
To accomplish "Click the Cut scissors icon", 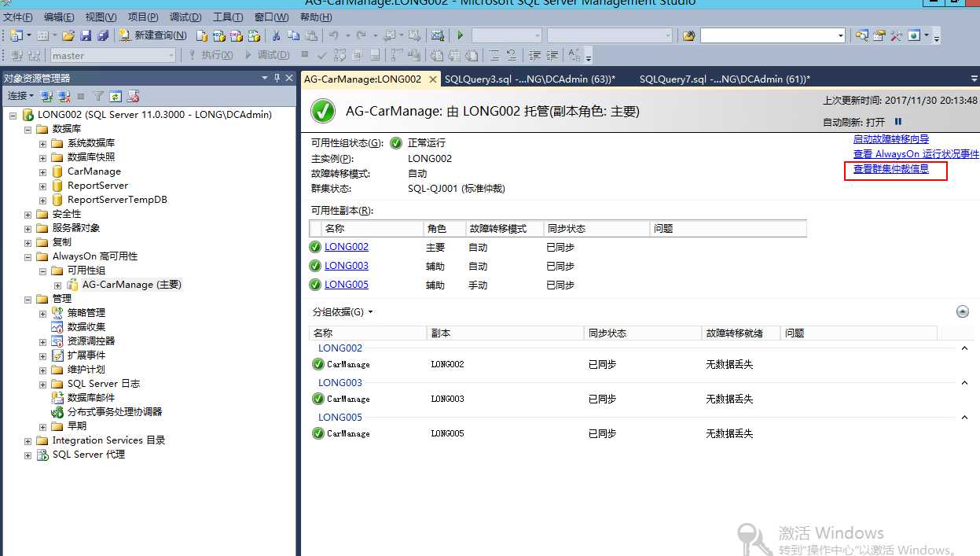I will pos(276,35).
